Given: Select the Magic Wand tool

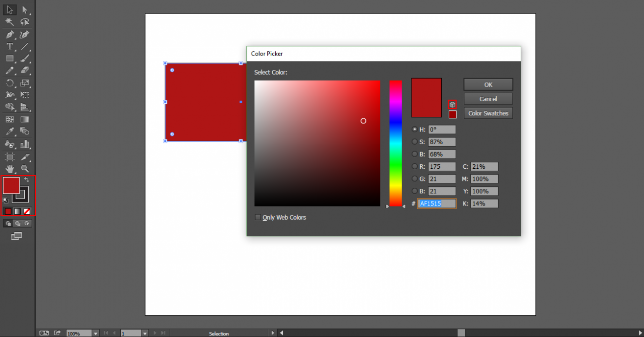Looking at the screenshot, I should coord(10,22).
